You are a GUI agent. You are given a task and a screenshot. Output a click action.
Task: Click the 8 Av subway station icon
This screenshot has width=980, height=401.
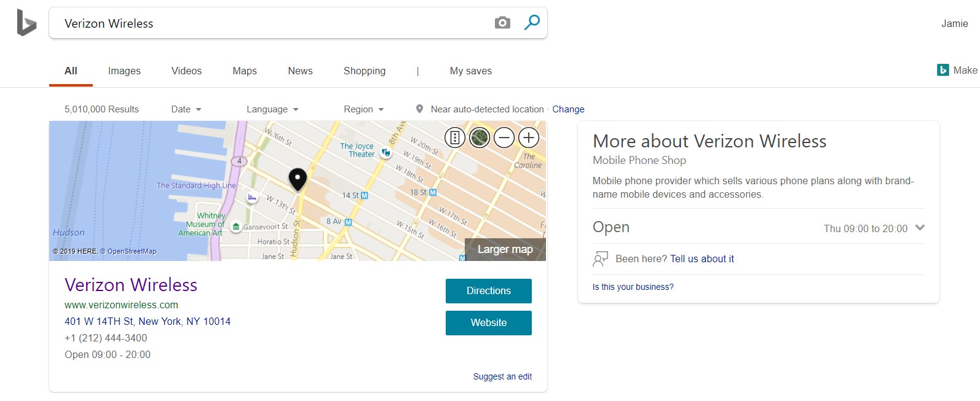348,222
